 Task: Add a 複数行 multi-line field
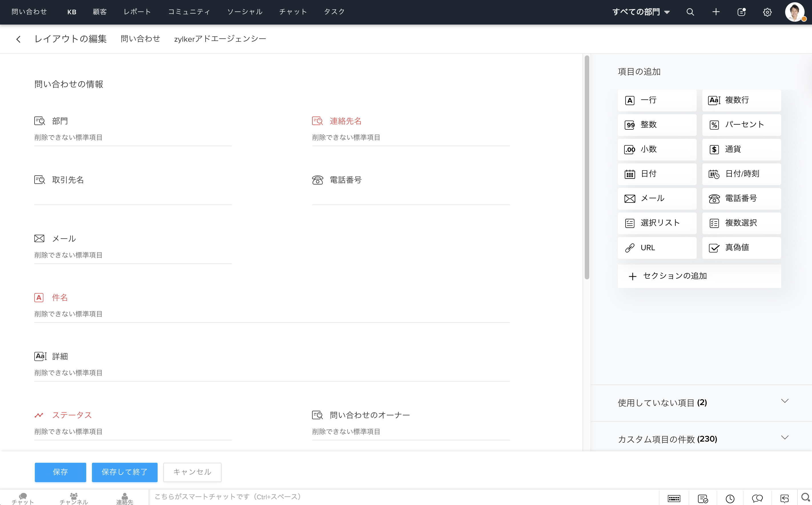741,100
